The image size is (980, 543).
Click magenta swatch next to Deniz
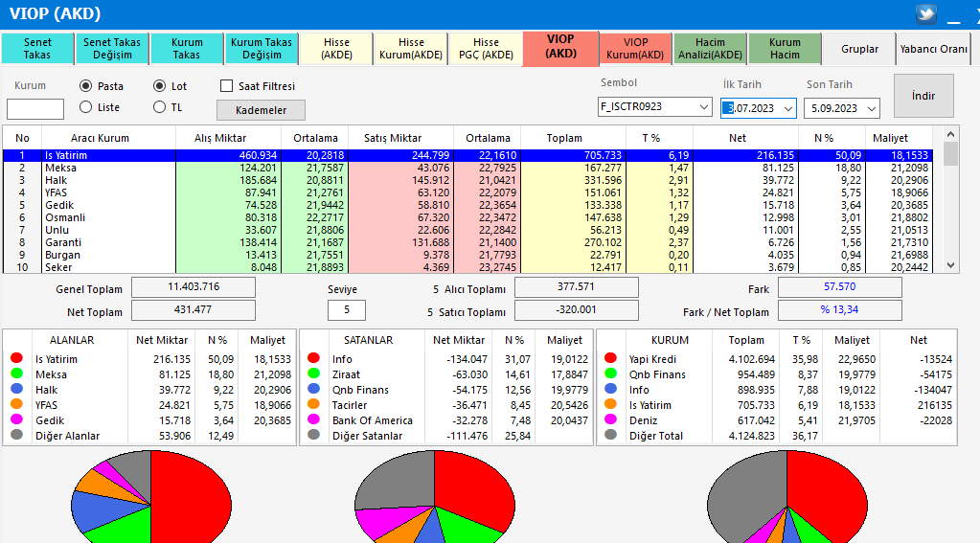(x=610, y=419)
